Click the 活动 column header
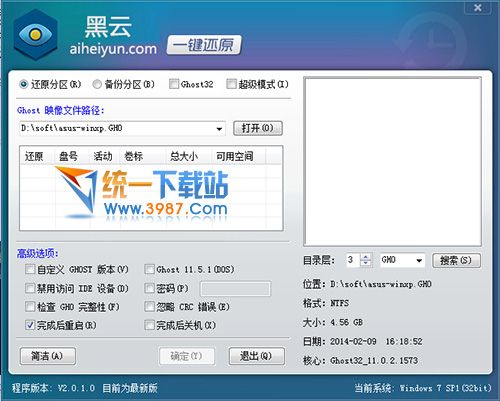Screen dimensions: 500x401 coord(103,156)
